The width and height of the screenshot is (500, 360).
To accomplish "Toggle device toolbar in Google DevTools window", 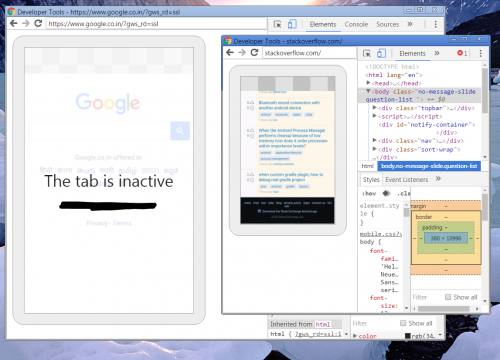I will 292,24.
